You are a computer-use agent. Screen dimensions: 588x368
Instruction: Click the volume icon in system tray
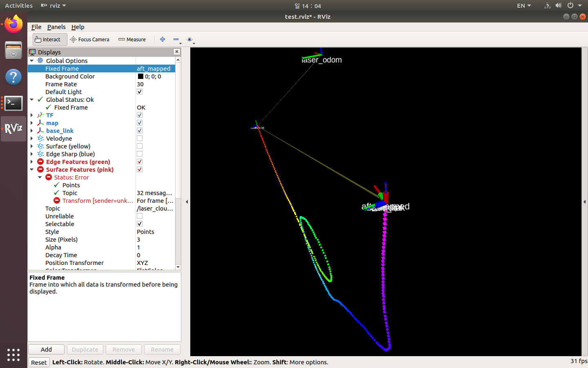pos(559,6)
